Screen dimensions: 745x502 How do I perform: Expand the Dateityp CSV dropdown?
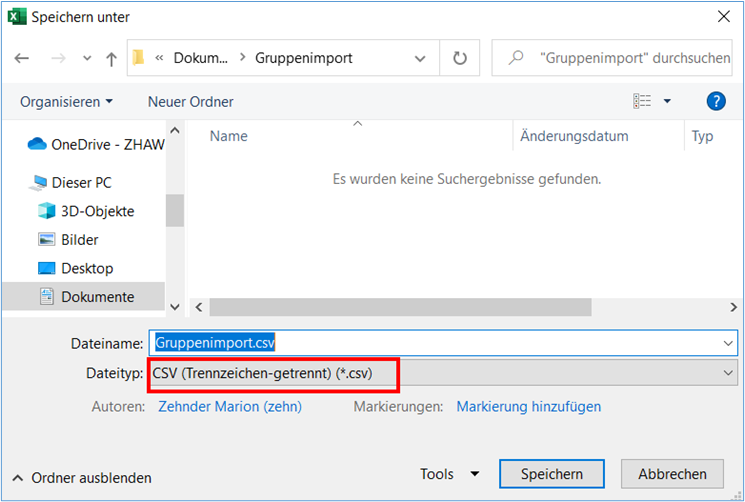pyautogui.click(x=727, y=372)
